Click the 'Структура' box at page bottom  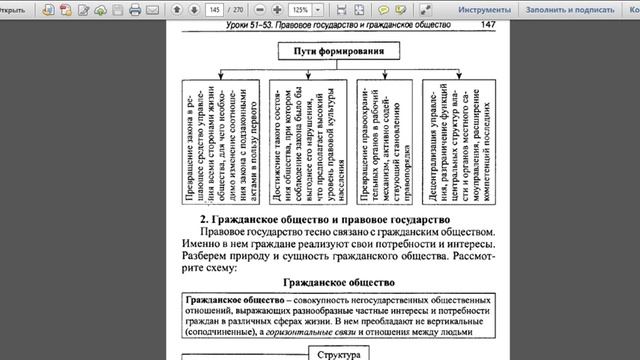[x=339, y=354]
